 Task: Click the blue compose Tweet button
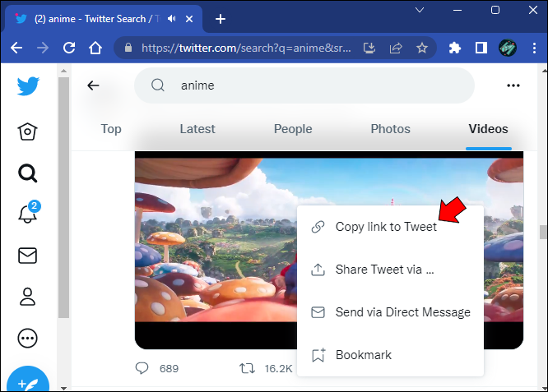[x=28, y=380]
